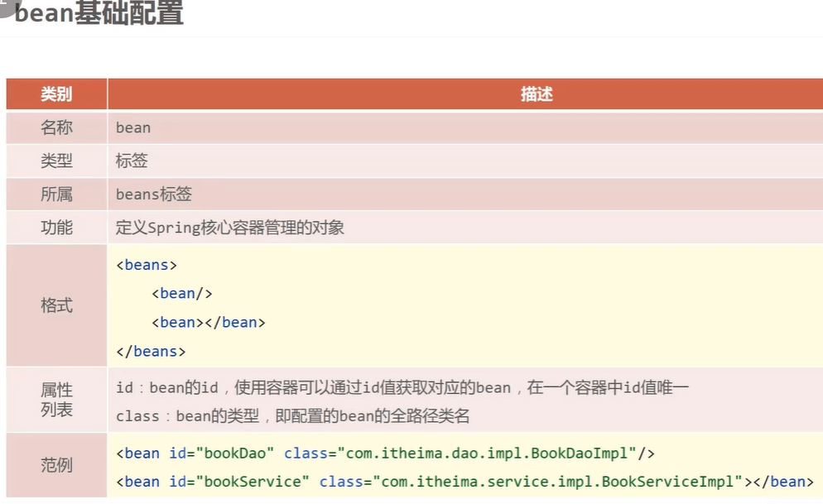This screenshot has width=823, height=504.
Task: Click the closing </beans> tag code line
Action: point(151,351)
